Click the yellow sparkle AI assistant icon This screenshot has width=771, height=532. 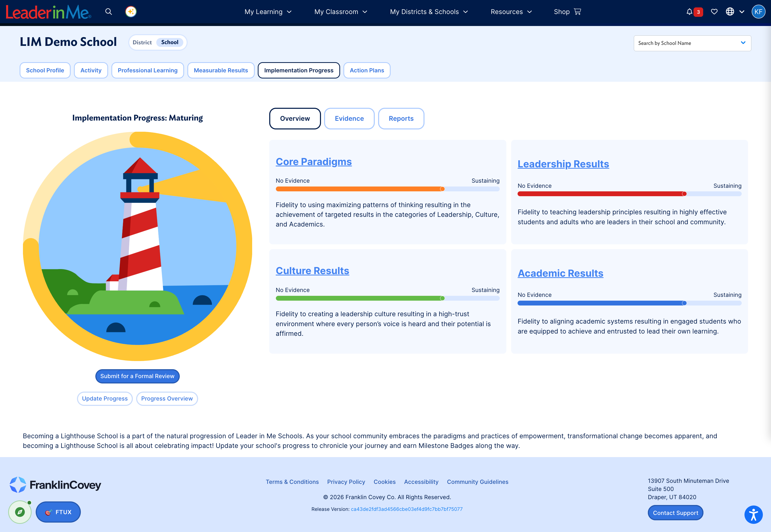[x=131, y=12]
